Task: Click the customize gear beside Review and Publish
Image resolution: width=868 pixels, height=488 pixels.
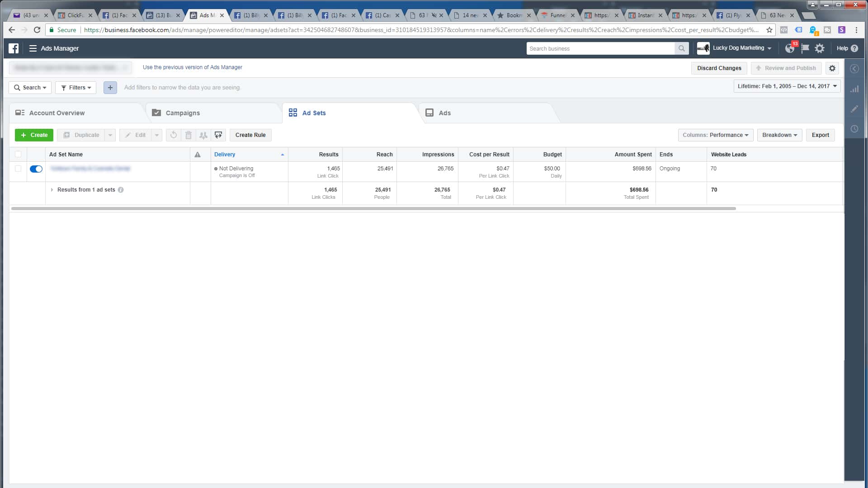Action: 832,68
